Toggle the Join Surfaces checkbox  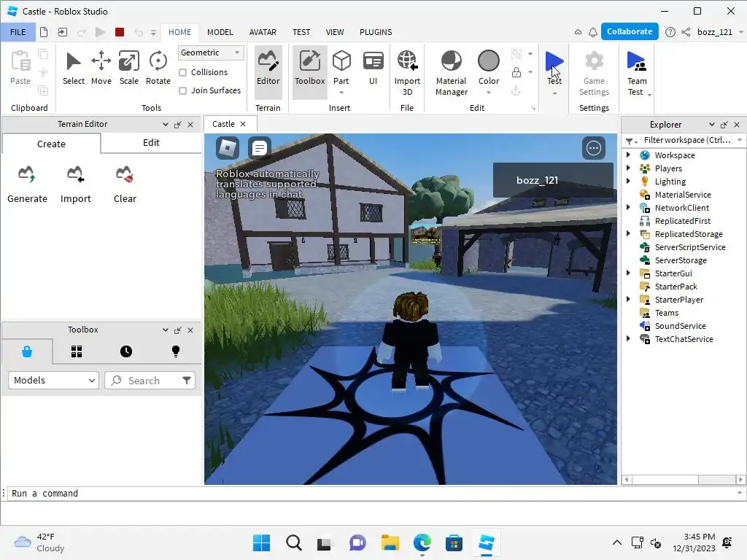click(x=182, y=90)
